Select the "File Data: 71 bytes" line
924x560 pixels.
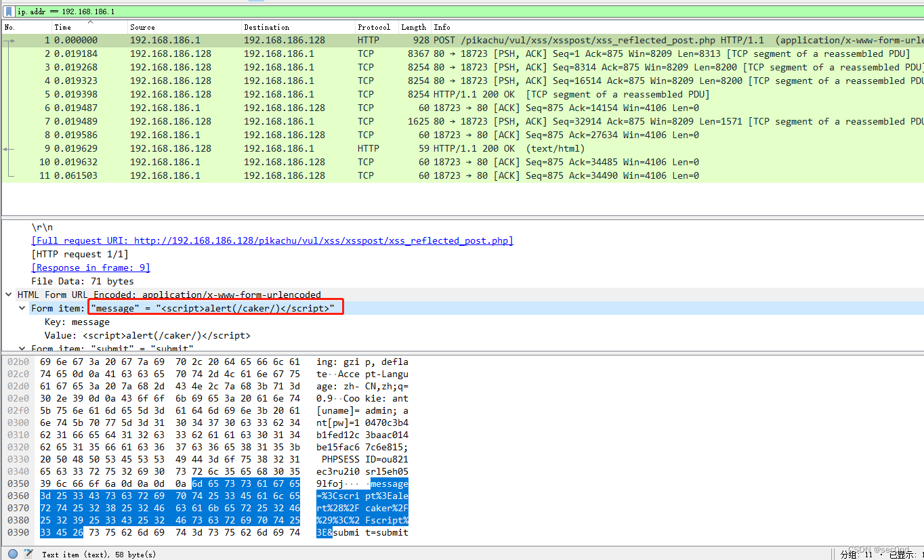(x=83, y=281)
